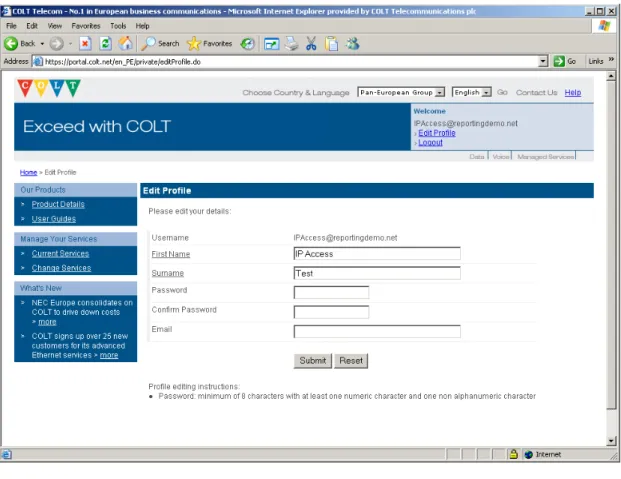Go to the Home page icon
The height and width of the screenshot is (479, 621).
(x=126, y=44)
